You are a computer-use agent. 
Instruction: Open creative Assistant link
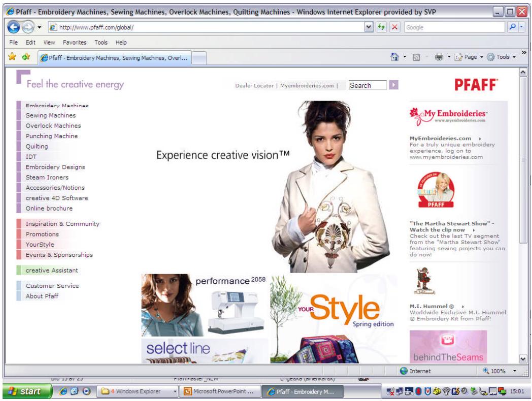52,271
